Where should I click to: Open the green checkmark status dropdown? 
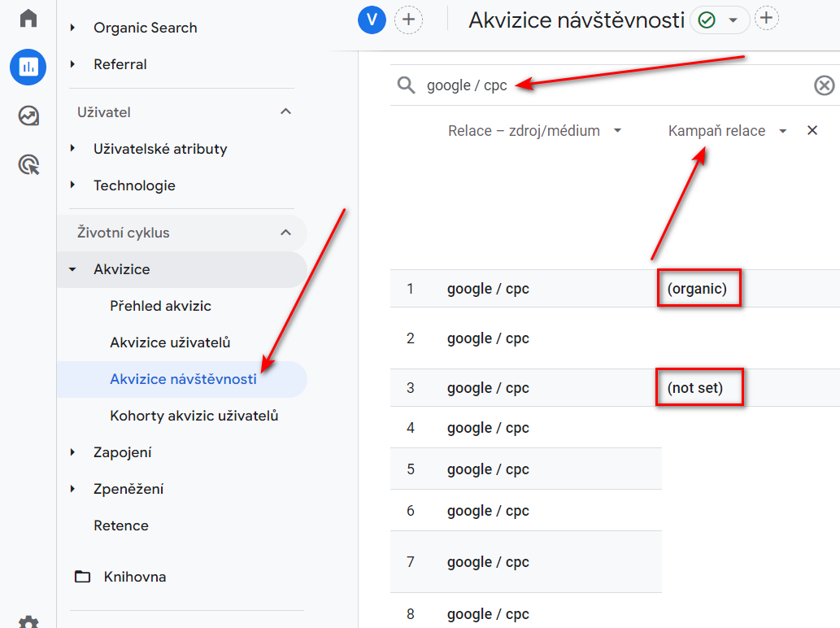coord(719,20)
